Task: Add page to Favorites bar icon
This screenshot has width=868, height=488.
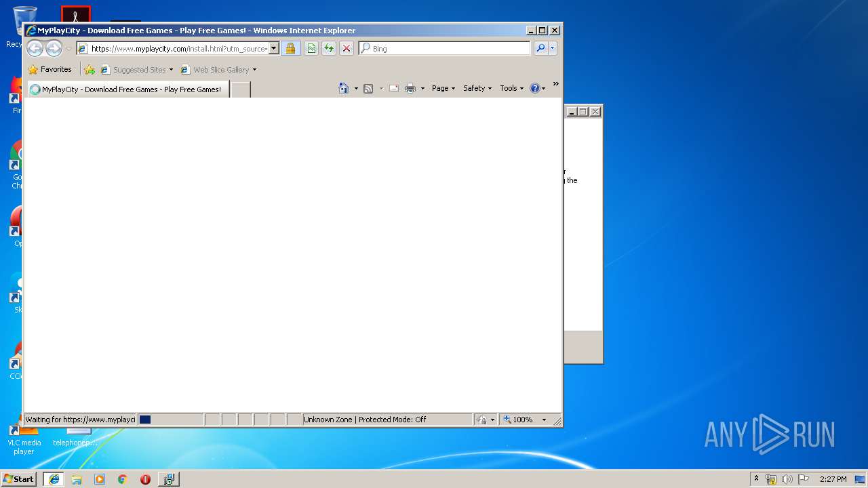Action: pos(90,70)
